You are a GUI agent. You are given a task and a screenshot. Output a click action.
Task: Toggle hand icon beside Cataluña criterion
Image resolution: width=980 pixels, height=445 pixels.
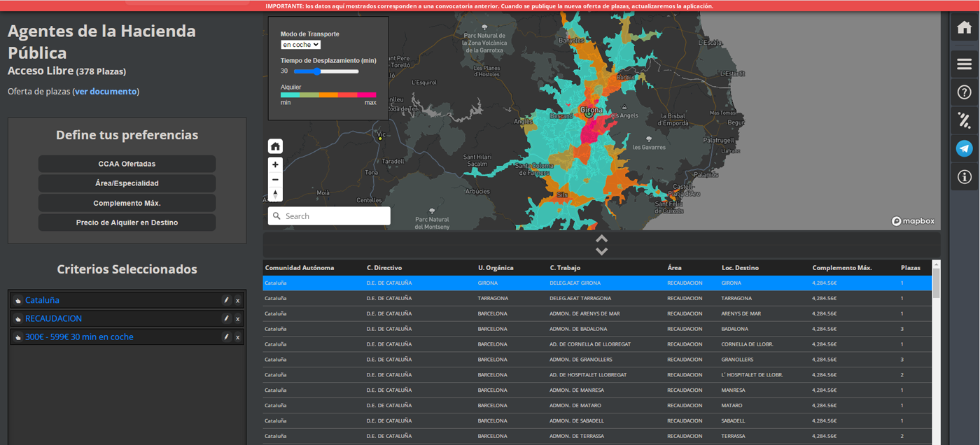coord(17,300)
